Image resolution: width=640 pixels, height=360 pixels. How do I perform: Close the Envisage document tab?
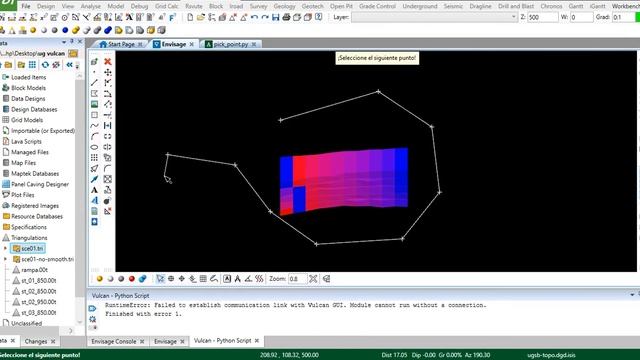coord(191,44)
